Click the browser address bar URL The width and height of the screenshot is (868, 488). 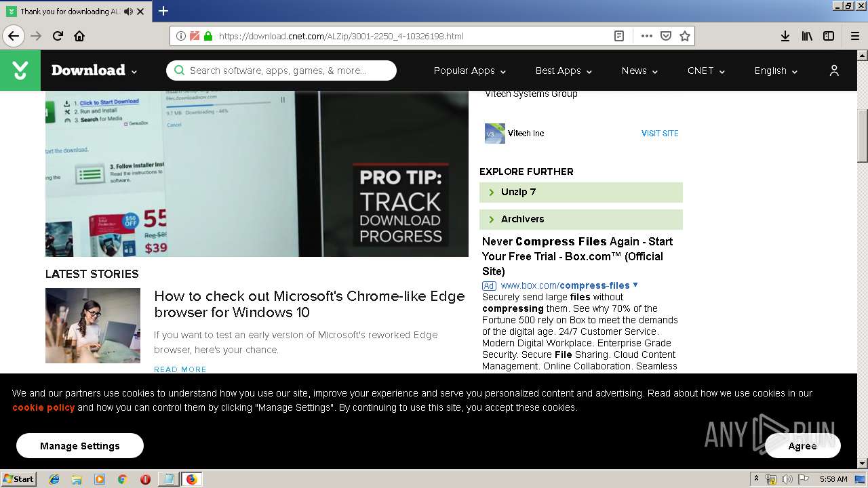pos(341,36)
